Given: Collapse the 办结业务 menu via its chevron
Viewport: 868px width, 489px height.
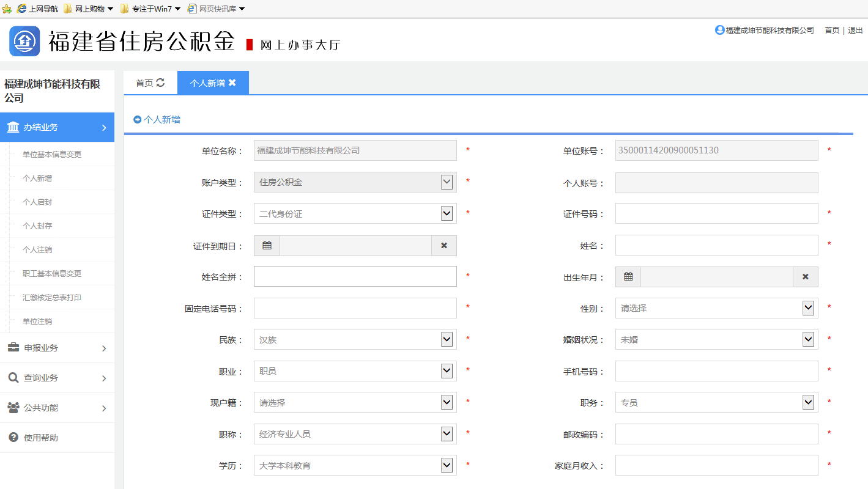Looking at the screenshot, I should click(104, 128).
